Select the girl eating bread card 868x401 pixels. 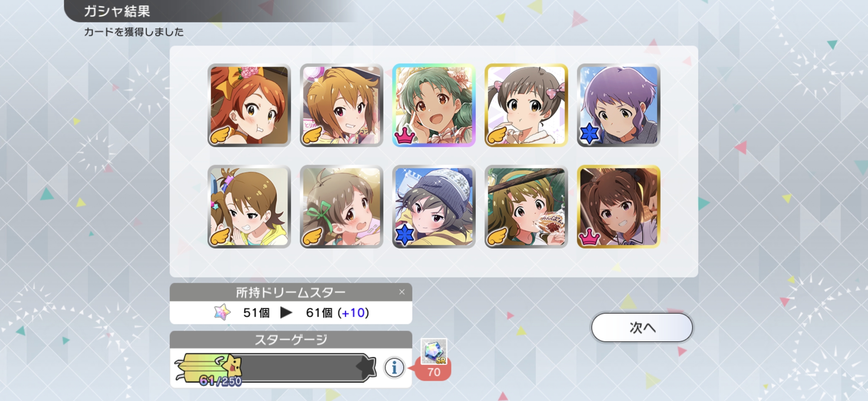coord(526,206)
